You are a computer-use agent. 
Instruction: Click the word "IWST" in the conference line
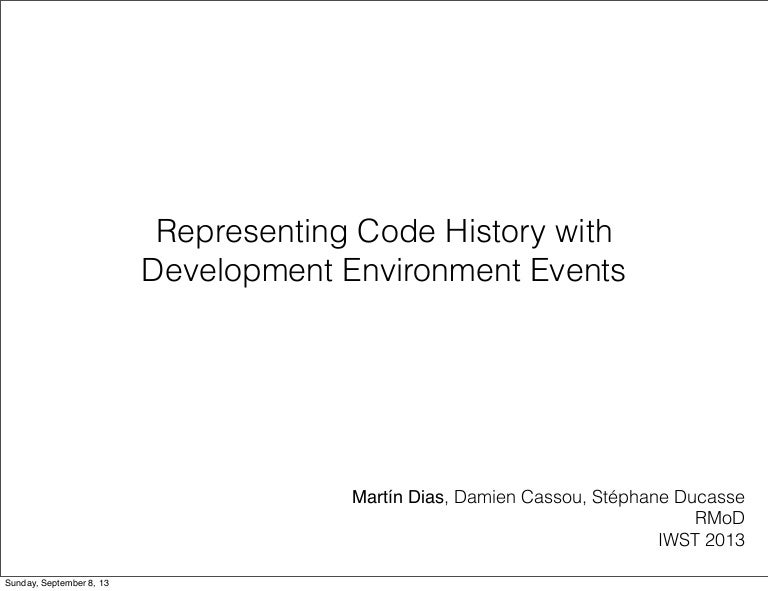click(678, 542)
